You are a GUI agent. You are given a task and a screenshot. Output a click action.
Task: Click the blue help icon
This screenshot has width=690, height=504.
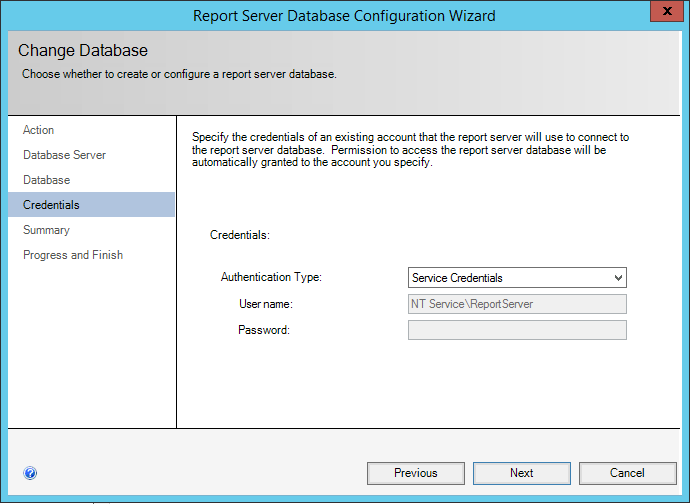tap(29, 473)
